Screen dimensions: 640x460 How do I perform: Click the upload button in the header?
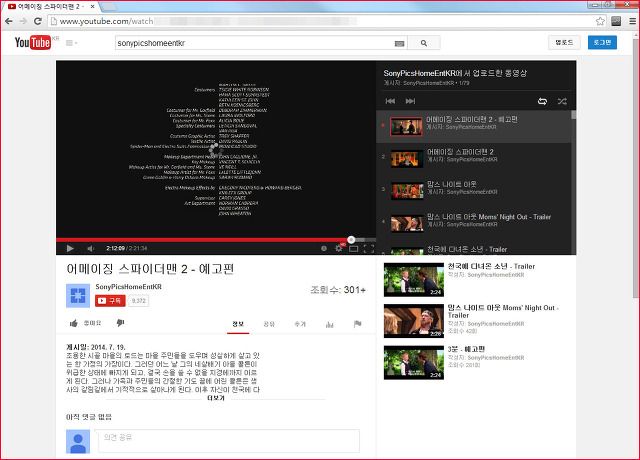point(564,42)
